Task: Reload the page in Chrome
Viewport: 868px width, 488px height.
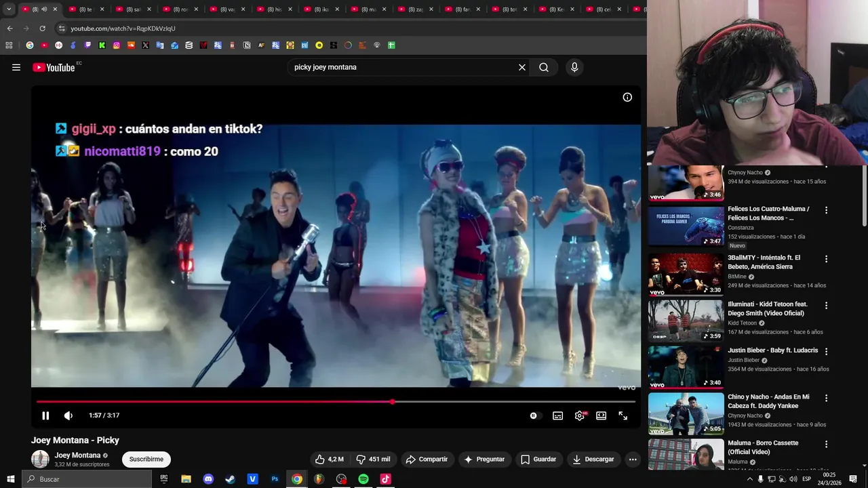Action: pos(42,28)
